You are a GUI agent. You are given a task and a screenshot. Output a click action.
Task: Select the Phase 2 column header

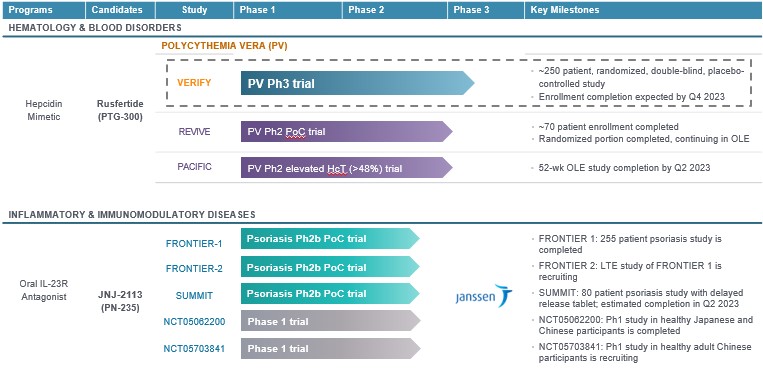(395, 10)
